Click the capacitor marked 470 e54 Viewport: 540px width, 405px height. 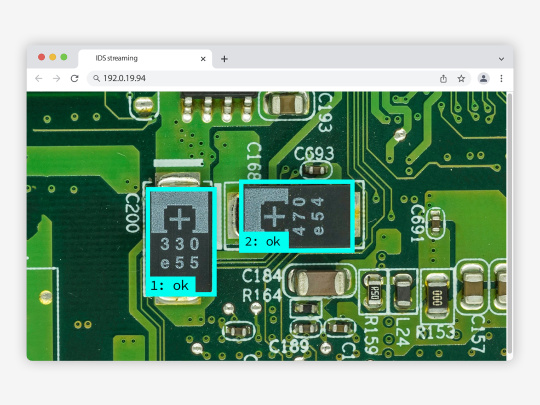(x=297, y=216)
